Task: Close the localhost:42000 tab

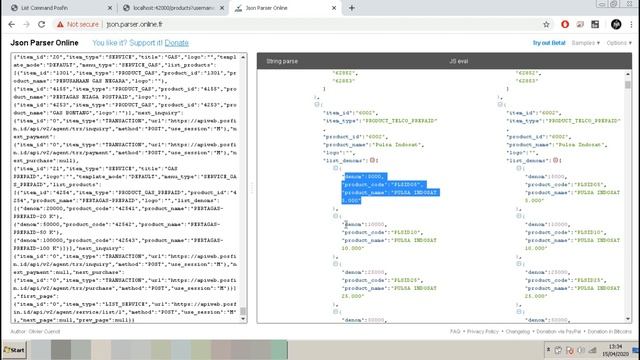Action: coord(222,8)
